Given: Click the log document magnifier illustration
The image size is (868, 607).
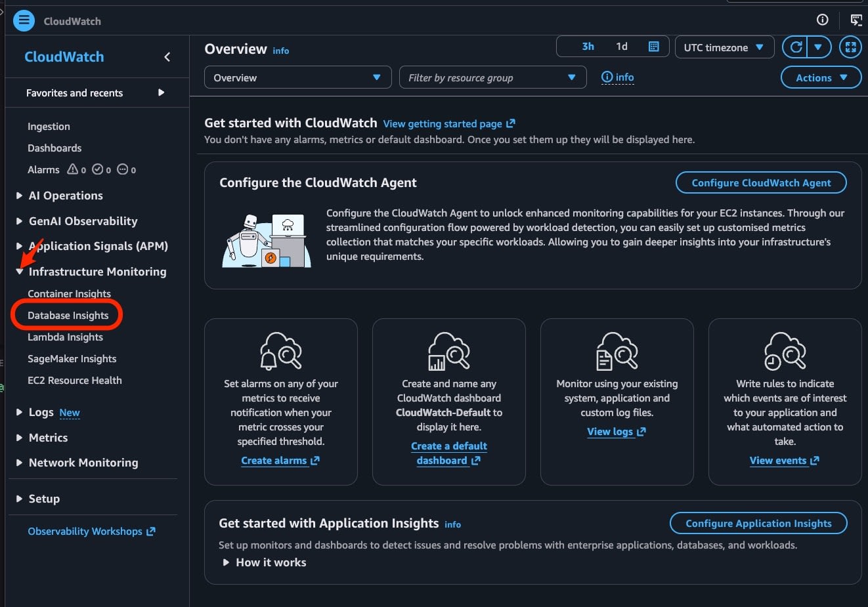Looking at the screenshot, I should tap(617, 350).
